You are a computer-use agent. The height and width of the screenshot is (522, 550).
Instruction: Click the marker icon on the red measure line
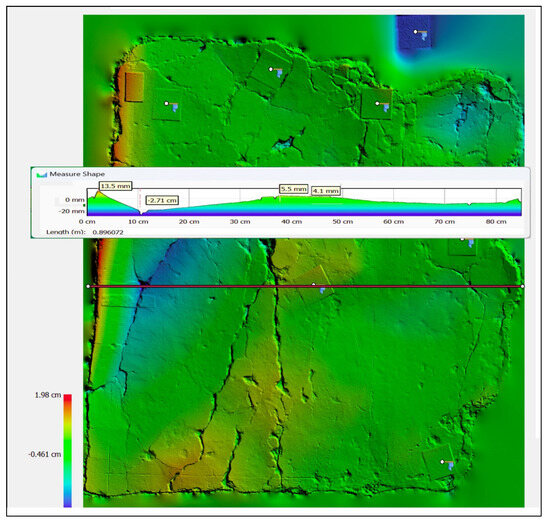[x=320, y=288]
